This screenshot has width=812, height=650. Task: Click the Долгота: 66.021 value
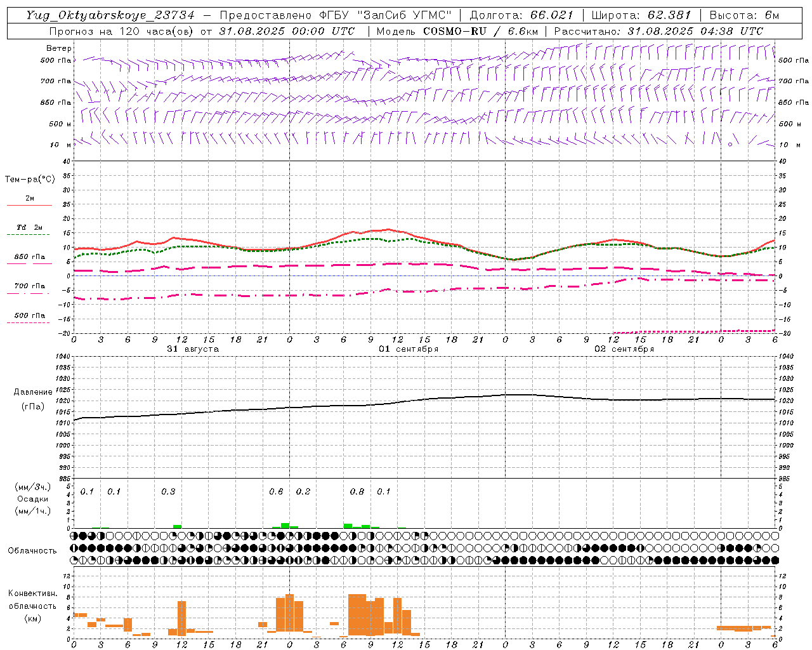point(521,15)
